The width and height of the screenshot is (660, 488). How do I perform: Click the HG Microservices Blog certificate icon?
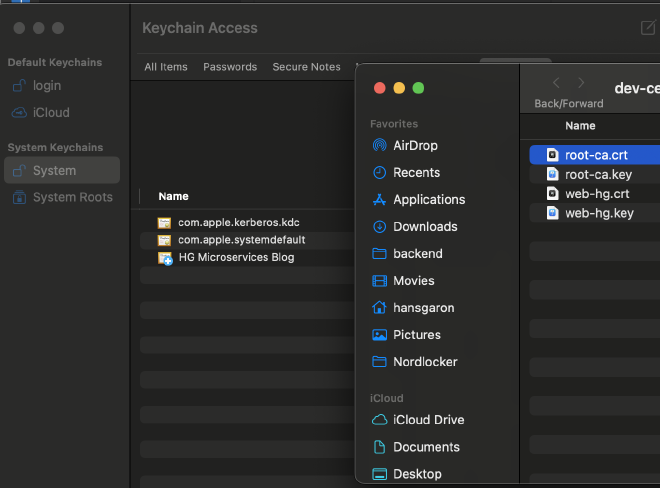pyautogui.click(x=165, y=258)
